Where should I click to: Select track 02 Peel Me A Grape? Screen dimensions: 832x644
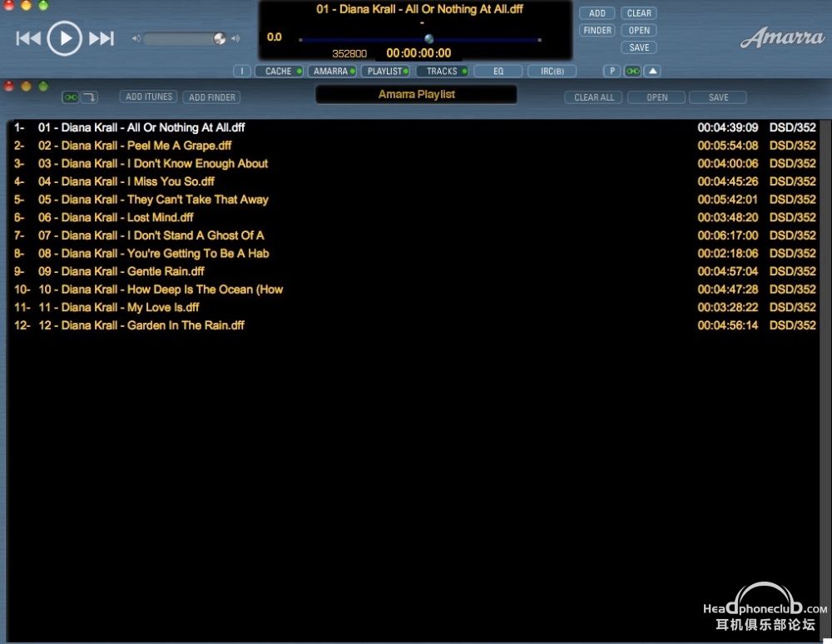tap(414, 146)
